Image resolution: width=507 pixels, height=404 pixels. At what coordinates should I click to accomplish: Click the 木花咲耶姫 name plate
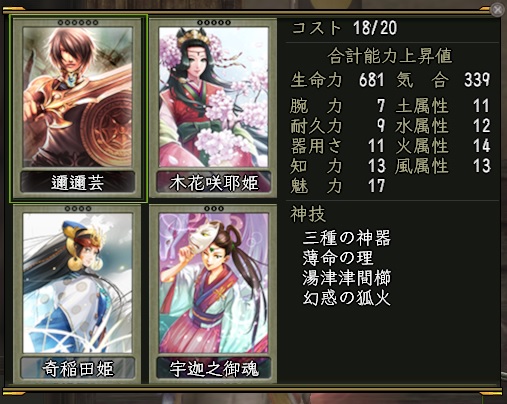(214, 182)
